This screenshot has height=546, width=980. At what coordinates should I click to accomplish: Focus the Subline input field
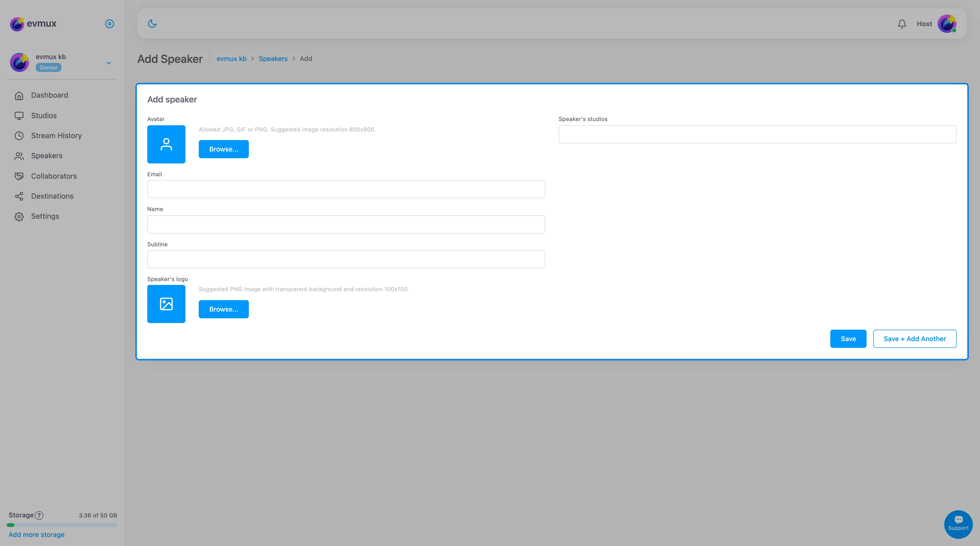click(346, 259)
